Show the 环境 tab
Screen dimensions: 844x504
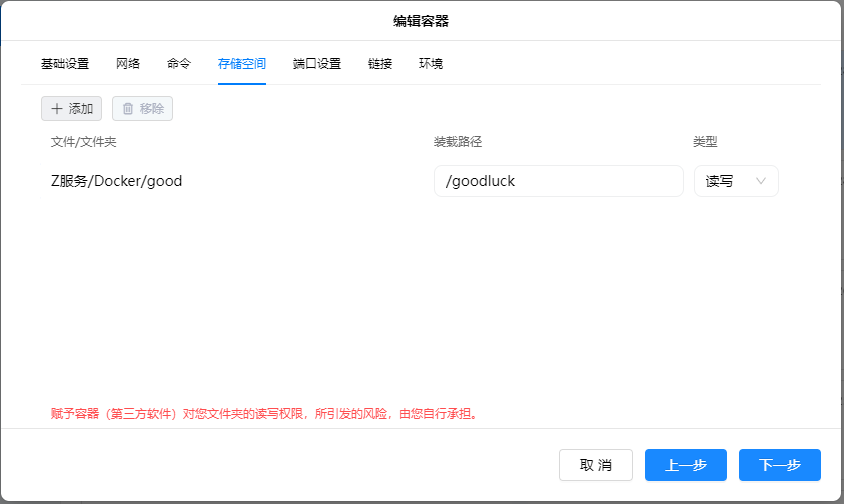431,64
